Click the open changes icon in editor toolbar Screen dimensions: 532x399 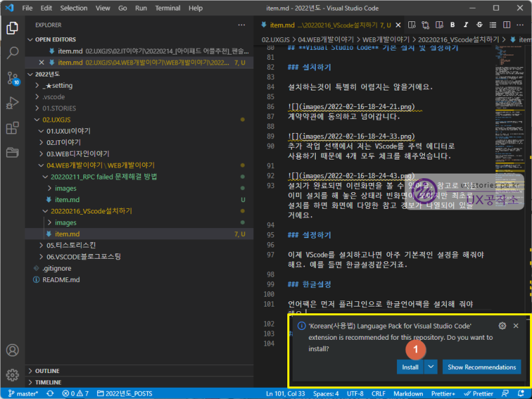[426, 25]
